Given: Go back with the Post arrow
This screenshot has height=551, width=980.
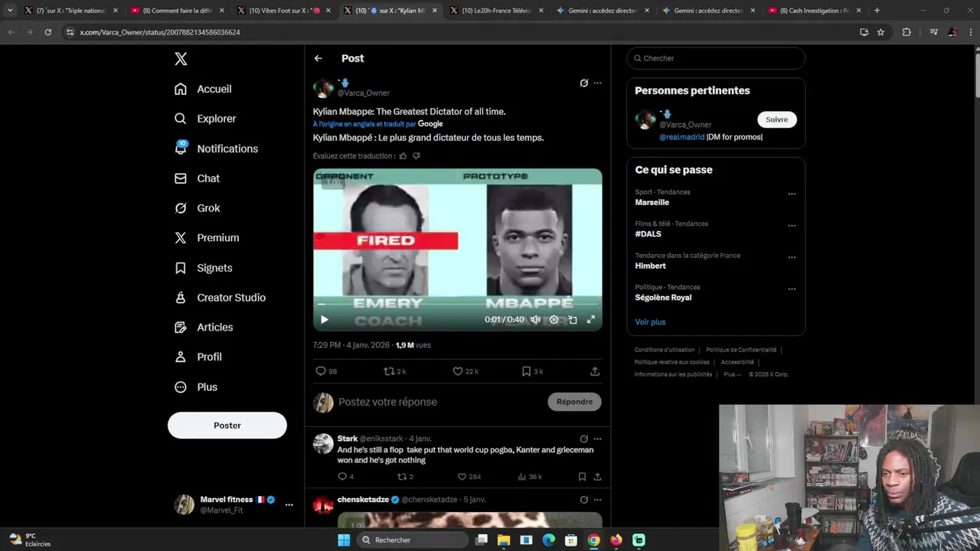Looking at the screenshot, I should pos(318,58).
